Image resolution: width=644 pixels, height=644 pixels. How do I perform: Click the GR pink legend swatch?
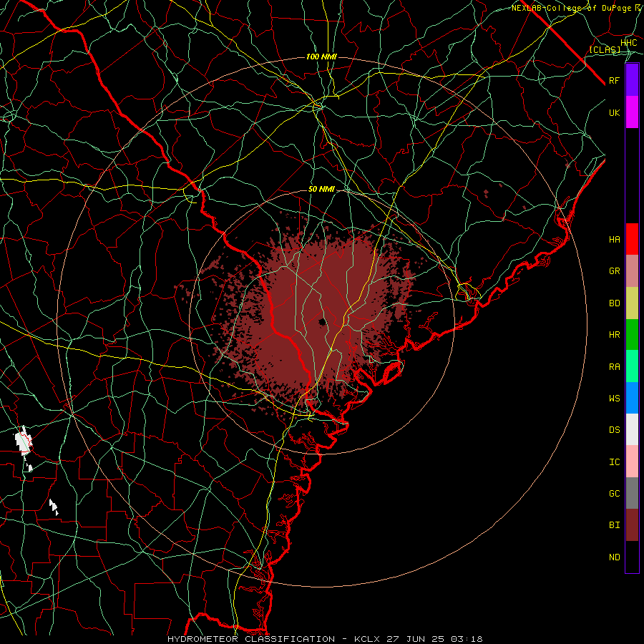[632, 271]
